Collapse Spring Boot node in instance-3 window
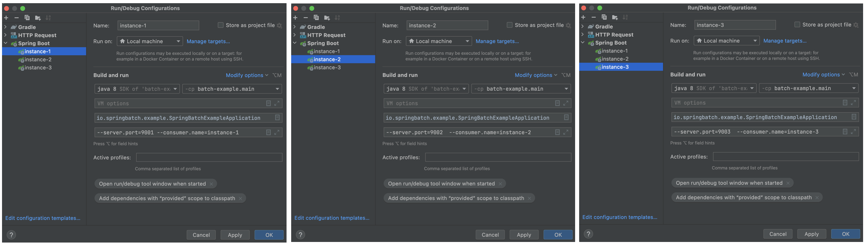The width and height of the screenshot is (868, 246). [x=583, y=43]
